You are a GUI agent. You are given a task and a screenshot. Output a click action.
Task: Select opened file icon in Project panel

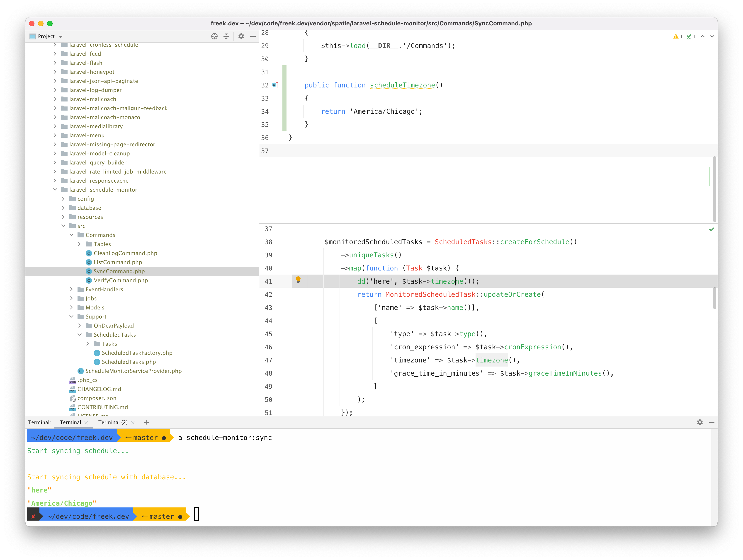coord(214,36)
